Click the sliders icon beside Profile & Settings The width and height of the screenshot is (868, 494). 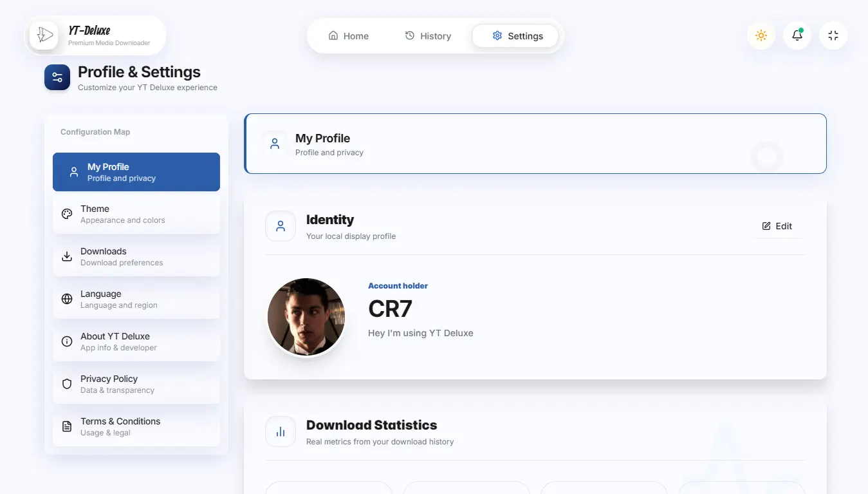(57, 78)
